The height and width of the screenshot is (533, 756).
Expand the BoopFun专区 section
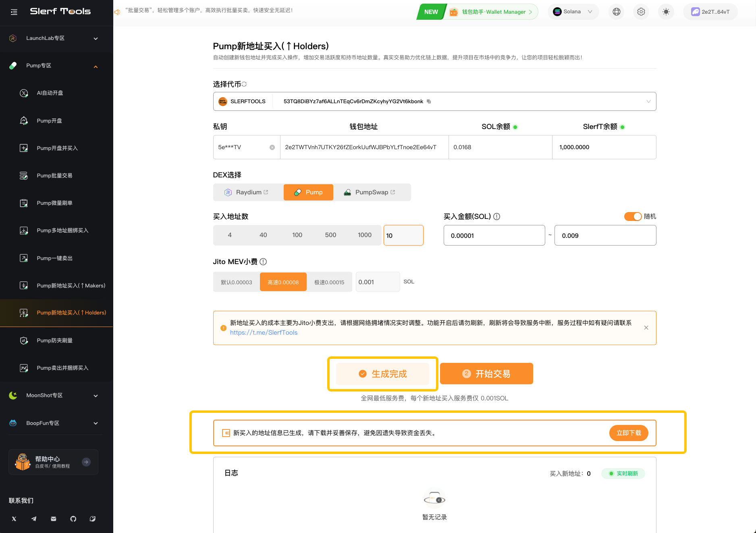56,423
